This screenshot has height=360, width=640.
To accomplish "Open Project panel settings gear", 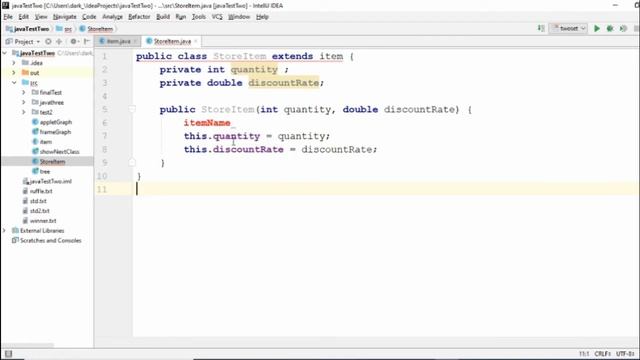I will click(74, 42).
